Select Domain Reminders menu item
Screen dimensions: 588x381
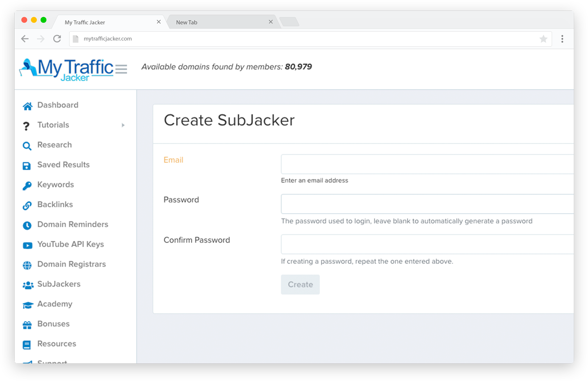click(x=73, y=224)
